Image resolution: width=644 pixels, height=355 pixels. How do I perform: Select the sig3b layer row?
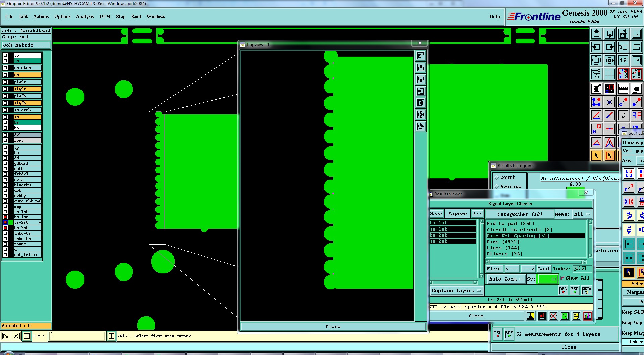click(x=27, y=103)
